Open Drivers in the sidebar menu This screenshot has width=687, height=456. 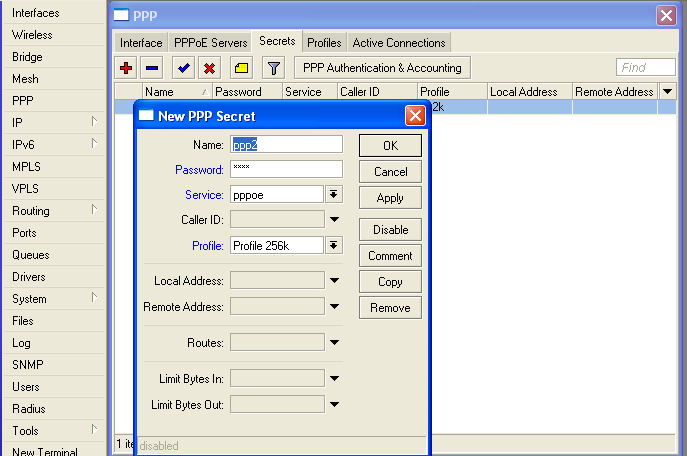click(x=53, y=277)
